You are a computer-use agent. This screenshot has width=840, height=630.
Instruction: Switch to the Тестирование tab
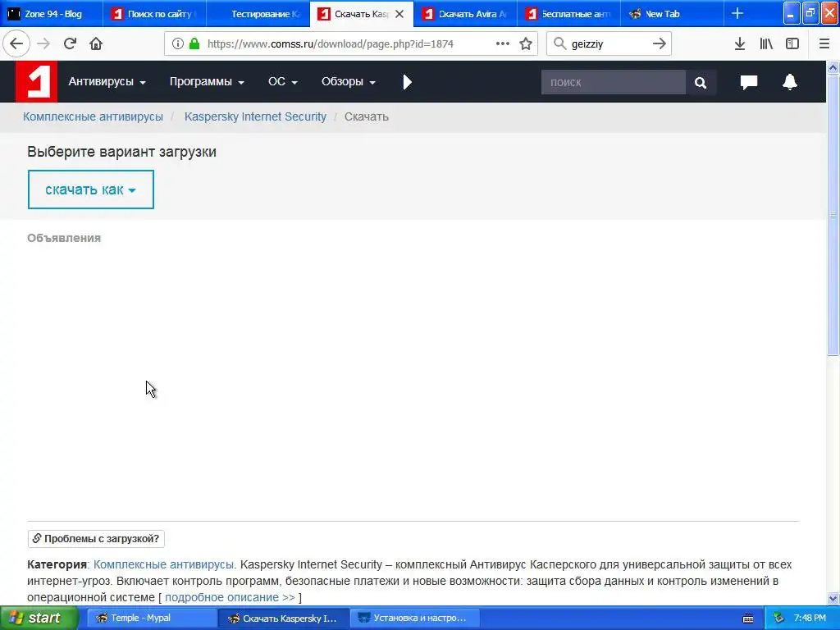coord(258,14)
